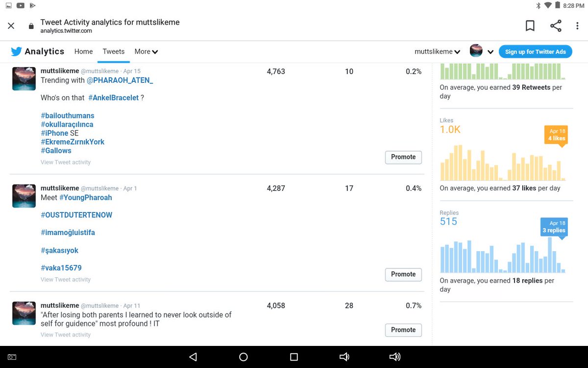
Task: Click the 515 replies total
Action: pyautogui.click(x=448, y=222)
